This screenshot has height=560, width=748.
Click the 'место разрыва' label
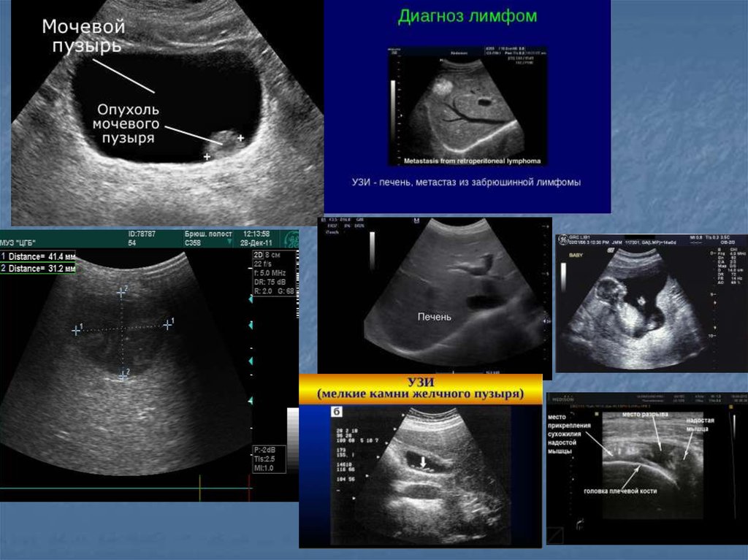point(645,415)
